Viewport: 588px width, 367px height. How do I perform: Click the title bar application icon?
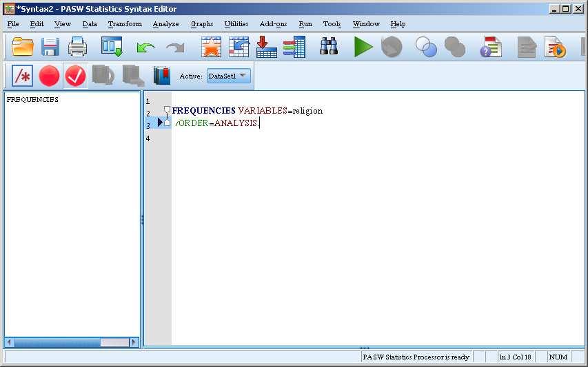pos(9,9)
